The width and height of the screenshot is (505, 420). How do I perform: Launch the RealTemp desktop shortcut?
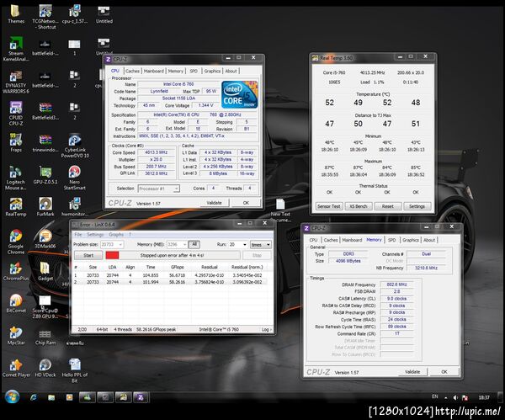16,207
